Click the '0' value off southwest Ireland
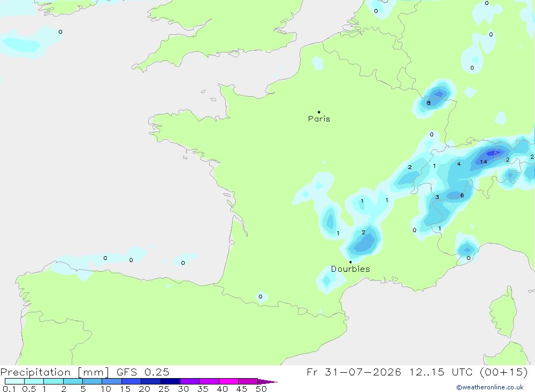Image resolution: width=535 pixels, height=392 pixels. pyautogui.click(x=60, y=32)
